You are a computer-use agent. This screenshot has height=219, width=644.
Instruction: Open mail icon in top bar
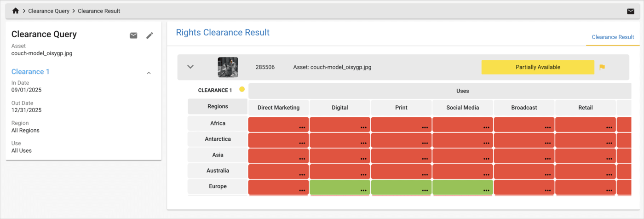pos(630,12)
